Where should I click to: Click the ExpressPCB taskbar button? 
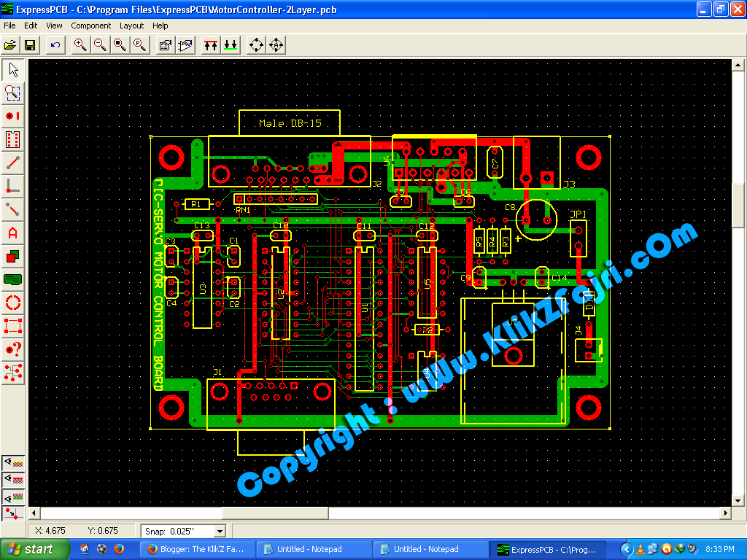click(548, 550)
